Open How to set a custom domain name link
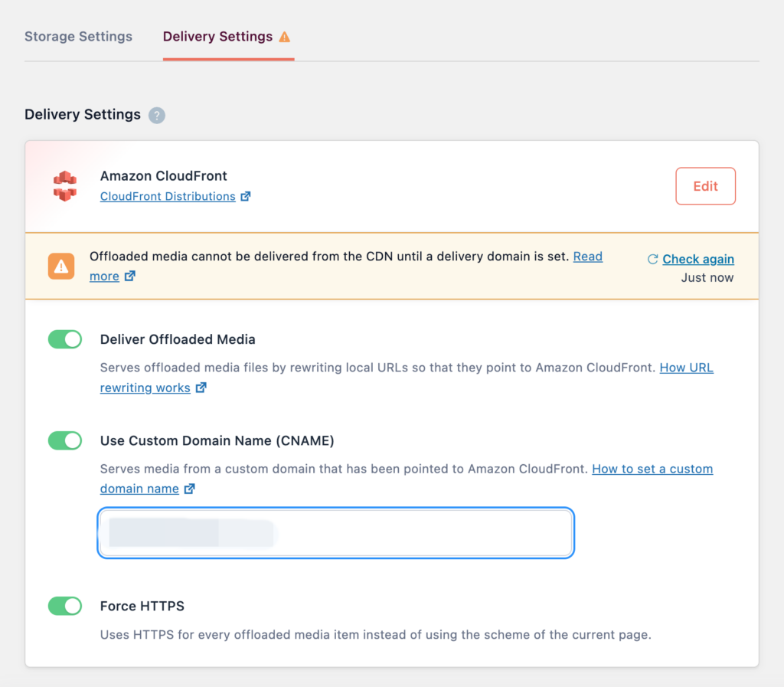Screen dimensions: 784x687 tap(652, 469)
